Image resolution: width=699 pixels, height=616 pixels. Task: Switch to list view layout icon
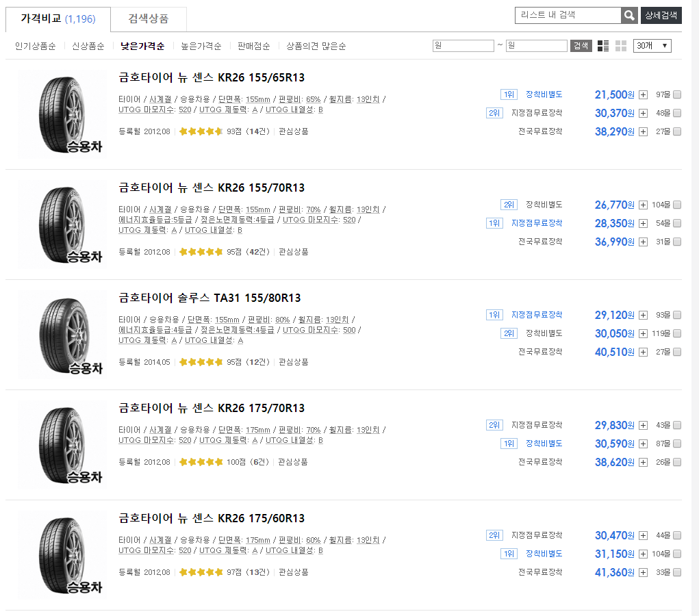tap(603, 46)
